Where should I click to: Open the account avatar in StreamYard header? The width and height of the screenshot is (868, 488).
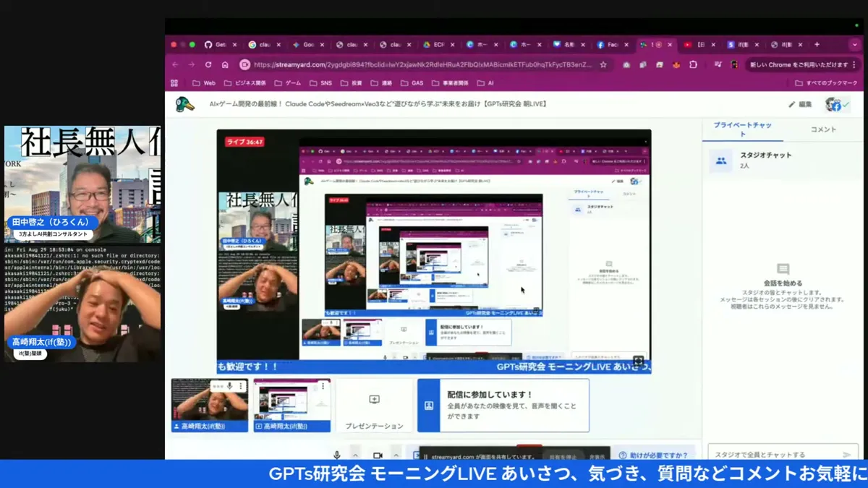838,105
